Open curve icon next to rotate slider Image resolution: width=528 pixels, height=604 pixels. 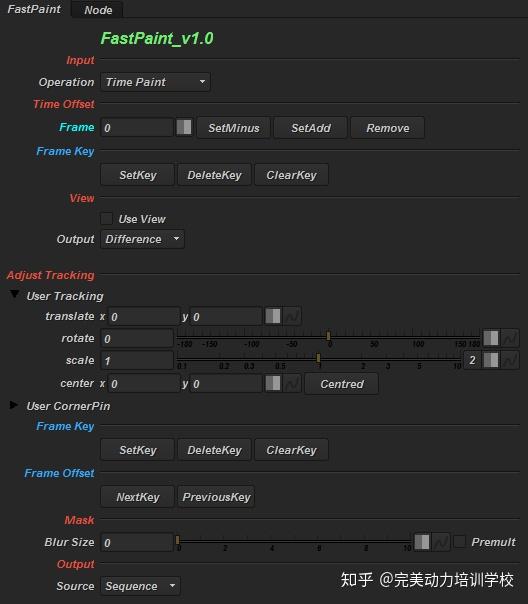pyautogui.click(x=510, y=338)
